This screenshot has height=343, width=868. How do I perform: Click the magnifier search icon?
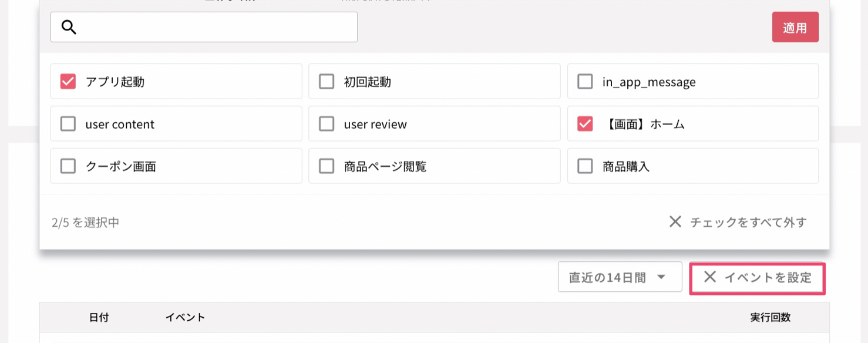(69, 27)
